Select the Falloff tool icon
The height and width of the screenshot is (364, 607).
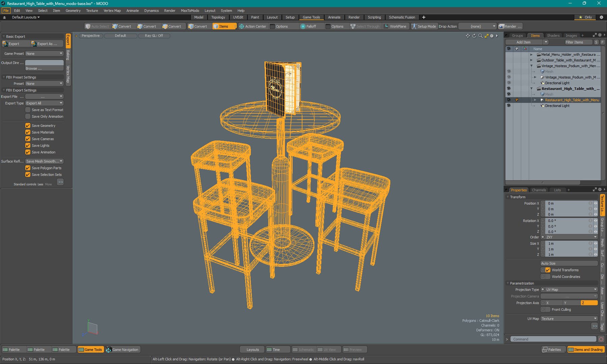coord(303,26)
